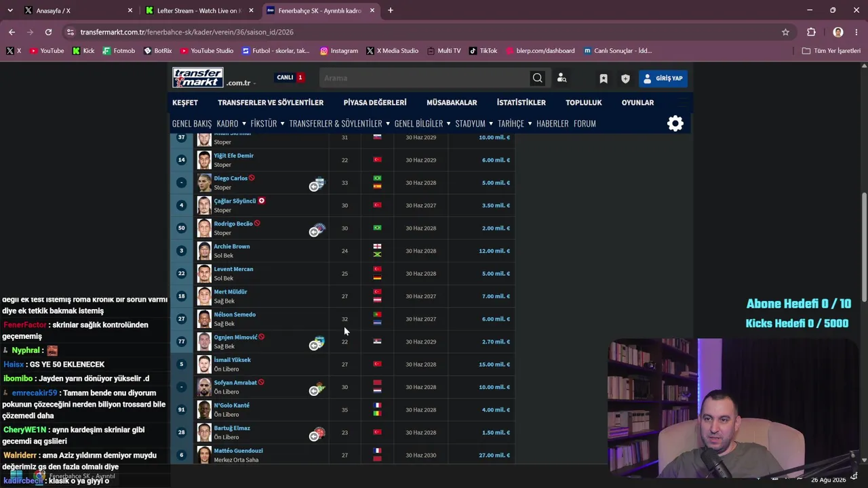868x488 pixels.
Task: Open the KEŞFET menu
Action: tap(185, 102)
